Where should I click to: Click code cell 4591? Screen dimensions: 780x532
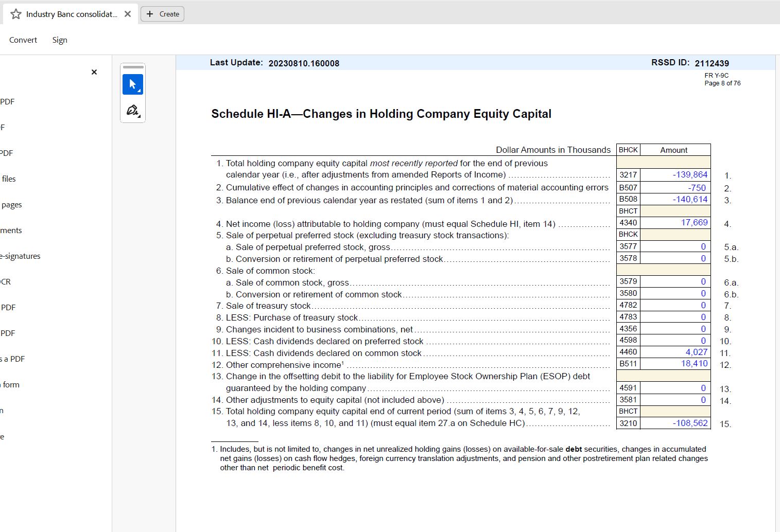point(628,388)
